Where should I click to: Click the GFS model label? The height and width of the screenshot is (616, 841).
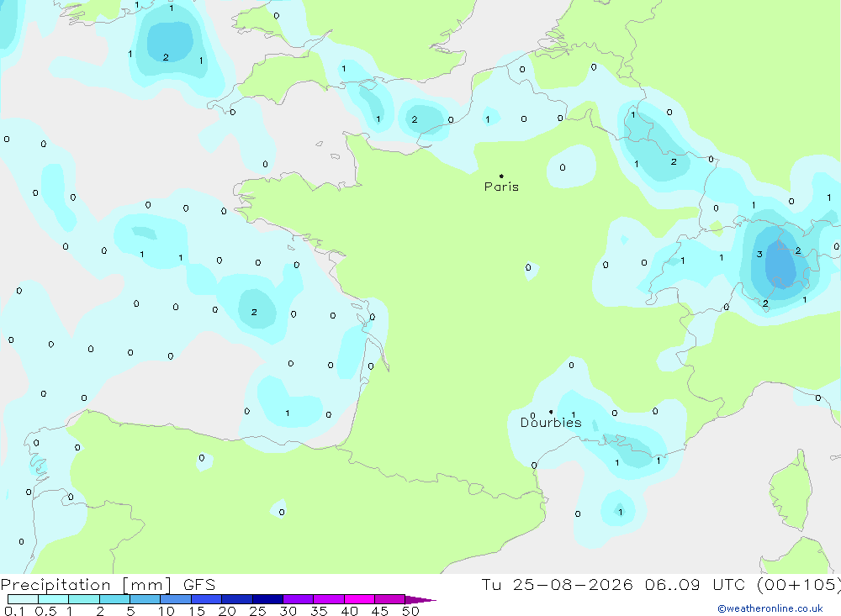tap(199, 584)
